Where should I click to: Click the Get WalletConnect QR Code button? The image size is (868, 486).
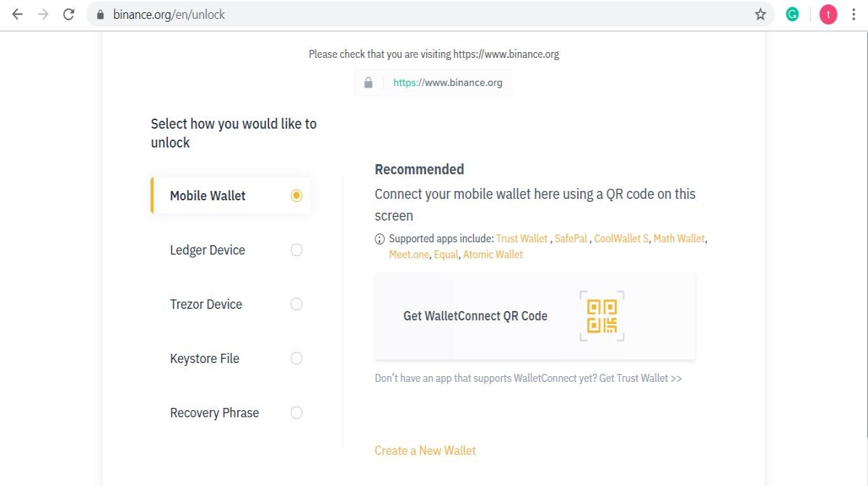(535, 316)
